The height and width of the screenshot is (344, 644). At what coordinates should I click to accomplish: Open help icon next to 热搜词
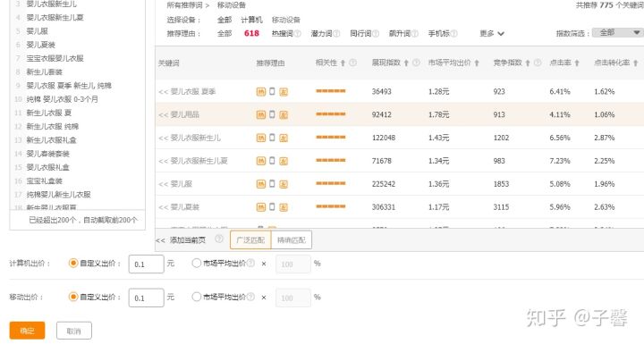pos(297,34)
